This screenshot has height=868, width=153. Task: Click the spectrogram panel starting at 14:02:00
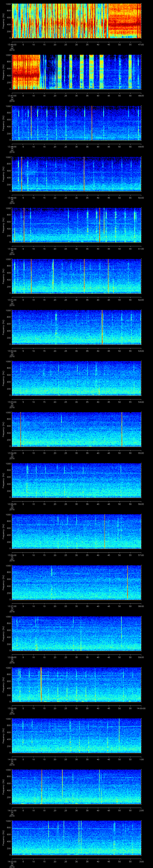pos(77,838)
